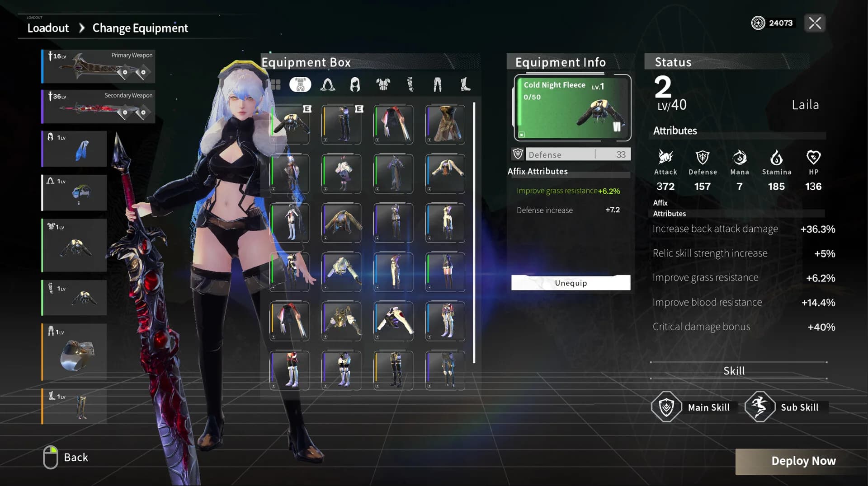Screen dimensions: 868x486
Task: Click the Unequip button
Action: (x=571, y=283)
